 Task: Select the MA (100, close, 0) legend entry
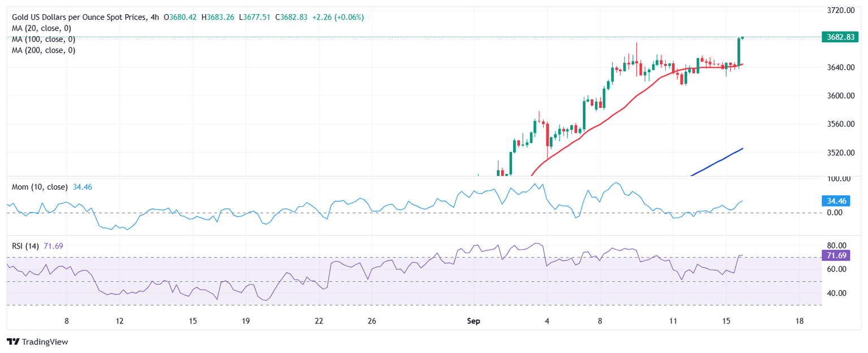44,39
